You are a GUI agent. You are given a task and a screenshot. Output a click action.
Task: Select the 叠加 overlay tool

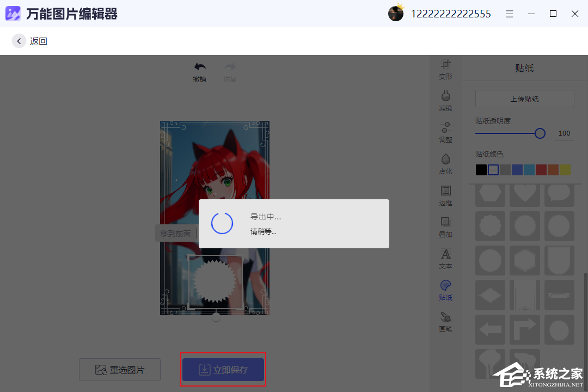point(445,228)
